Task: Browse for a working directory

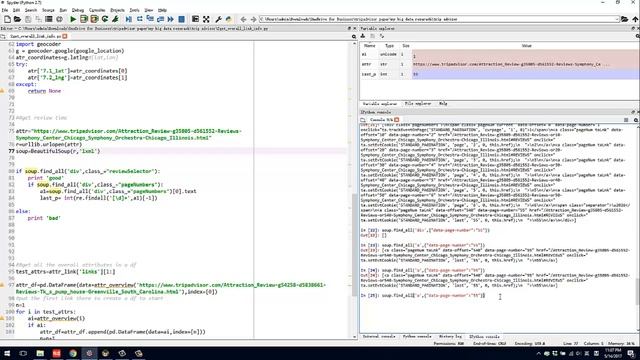Action: (x=624, y=19)
